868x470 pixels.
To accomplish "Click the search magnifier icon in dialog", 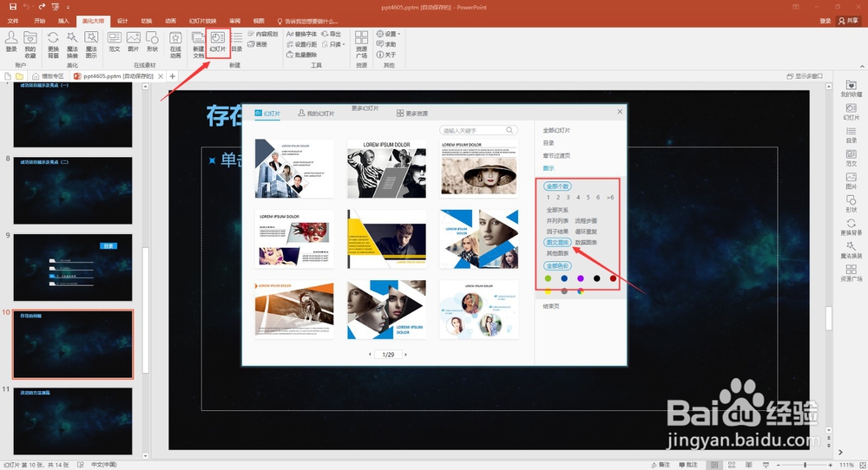I will pyautogui.click(x=510, y=130).
